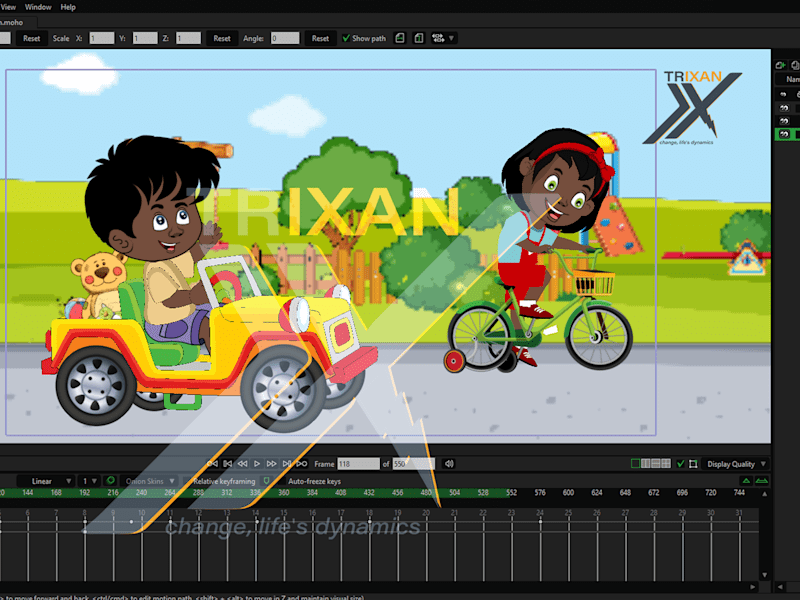The width and height of the screenshot is (800, 600).
Task: Click the new layer icon
Action: pyautogui.click(x=780, y=65)
